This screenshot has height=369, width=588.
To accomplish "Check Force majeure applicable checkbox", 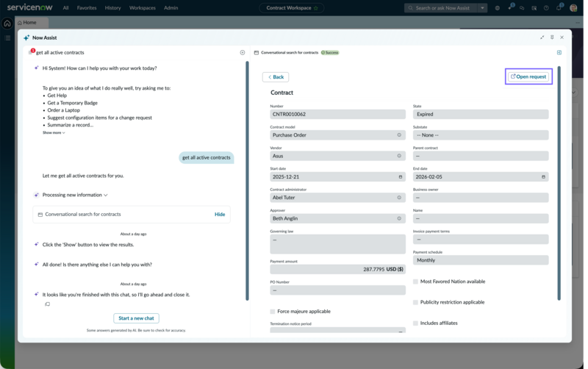I will tap(273, 311).
